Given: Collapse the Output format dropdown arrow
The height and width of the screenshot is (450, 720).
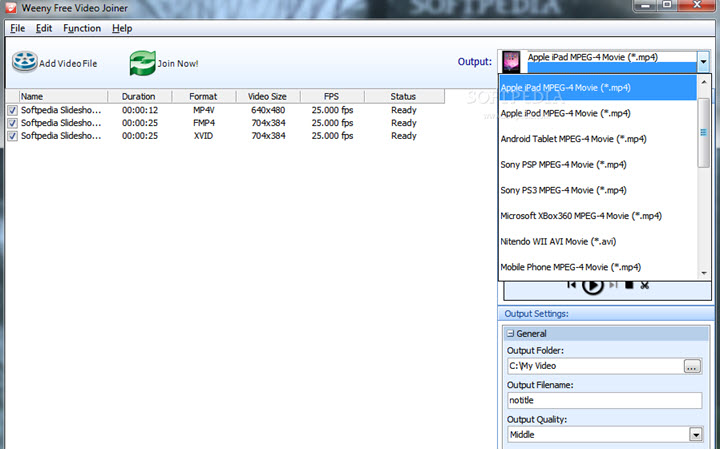Looking at the screenshot, I should point(703,61).
